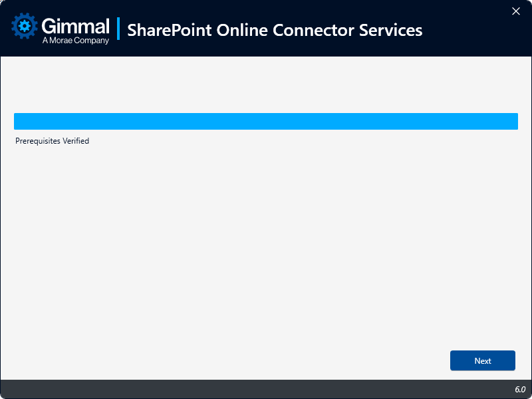Click the Next button
Image resolution: width=532 pixels, height=399 pixels.
point(482,360)
